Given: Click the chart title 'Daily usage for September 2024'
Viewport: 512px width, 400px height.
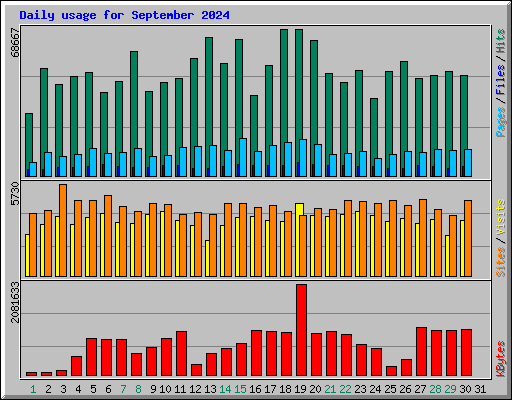Looking at the screenshot, I should click(124, 15).
